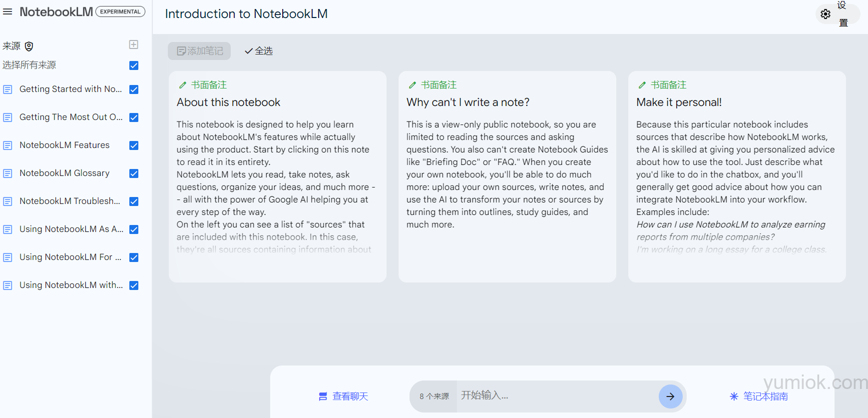Uncheck the Getting Started with No... source
The height and width of the screenshot is (418, 868).
click(x=134, y=89)
